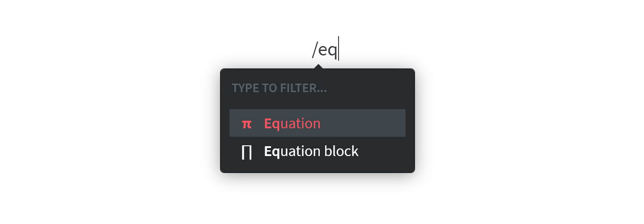Click the dark gap between filter hint and Equation

[x=318, y=102]
